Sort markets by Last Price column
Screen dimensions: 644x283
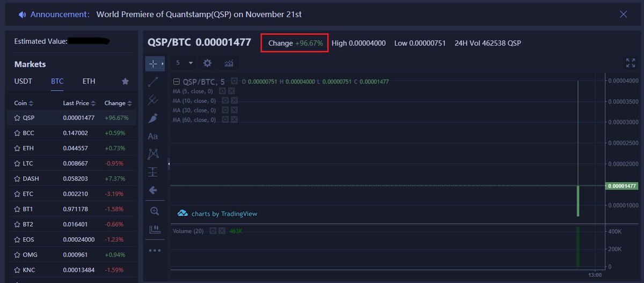79,103
